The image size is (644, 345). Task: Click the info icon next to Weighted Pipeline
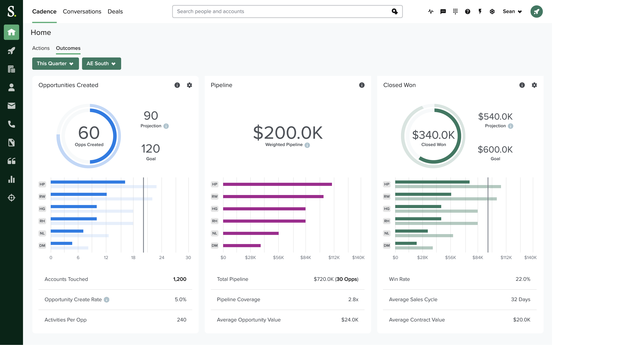(x=307, y=145)
